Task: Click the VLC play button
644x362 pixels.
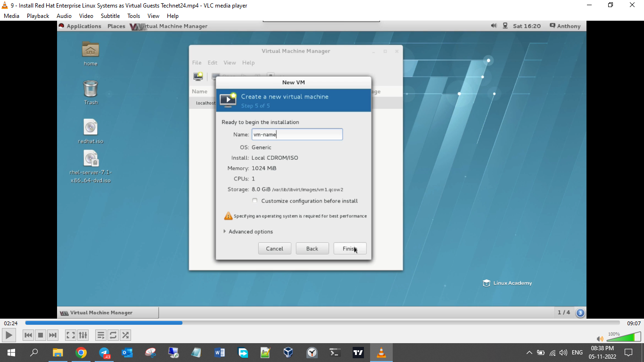Action: coord(9,335)
